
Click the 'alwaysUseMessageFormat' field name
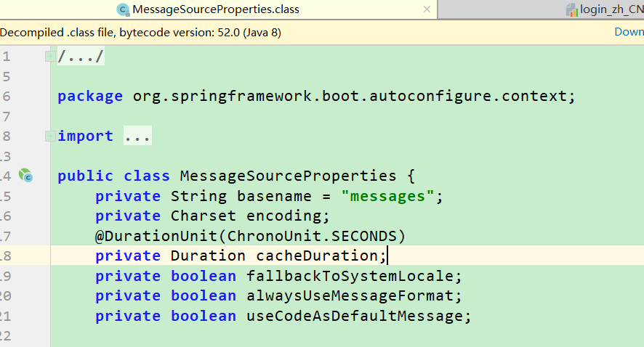coord(350,295)
